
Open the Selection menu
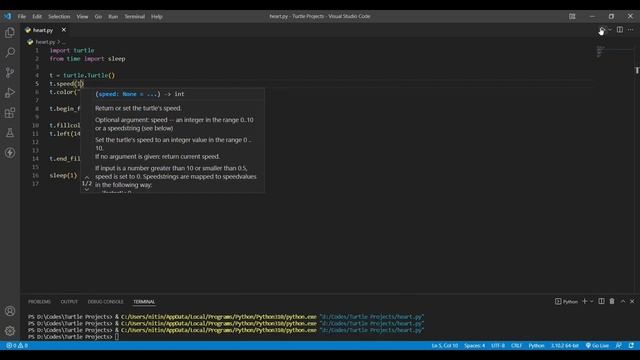59,16
